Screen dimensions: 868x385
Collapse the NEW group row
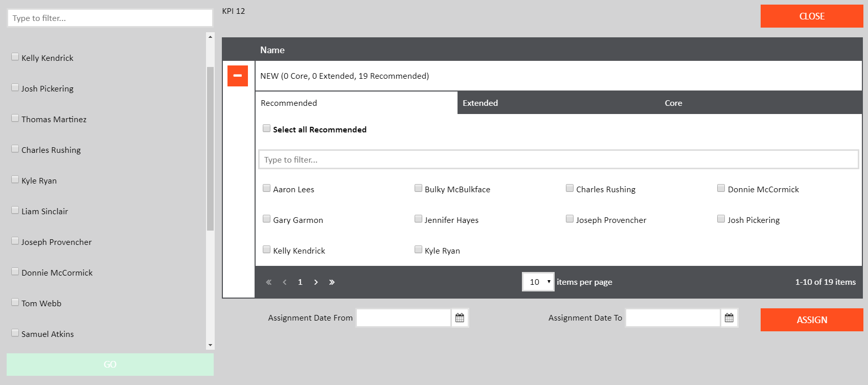[x=238, y=76]
